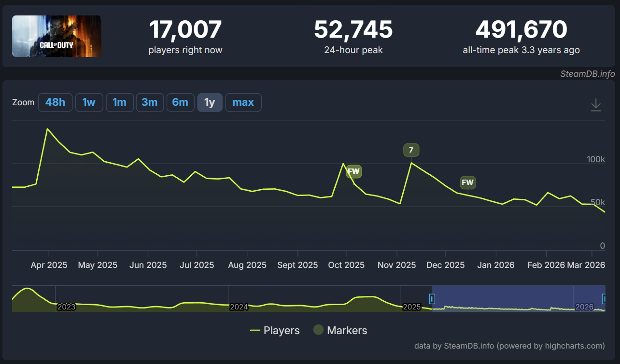620x364 pixels.
Task: Toggle the Markers series in legend
Action: click(340, 331)
